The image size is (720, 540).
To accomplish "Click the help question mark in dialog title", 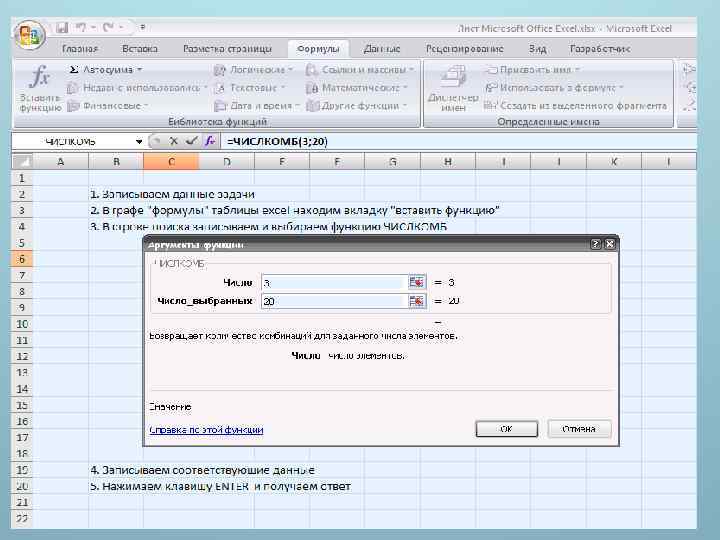I will point(596,244).
